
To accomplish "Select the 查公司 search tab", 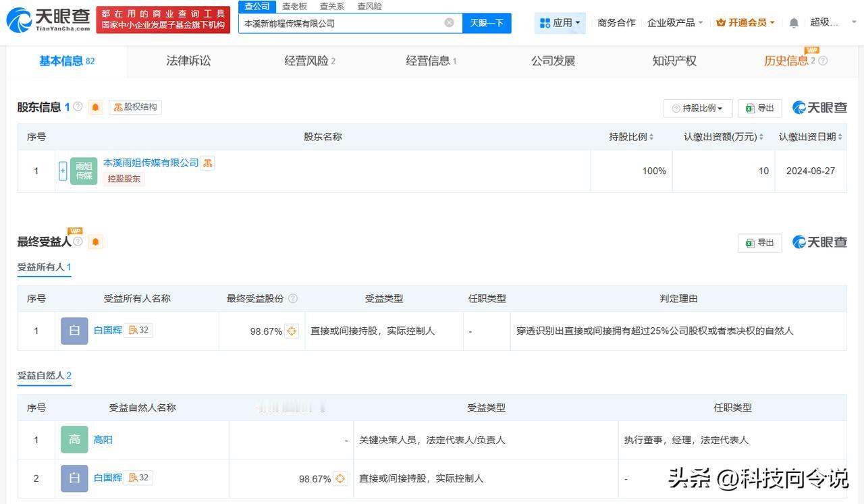I will [x=257, y=6].
